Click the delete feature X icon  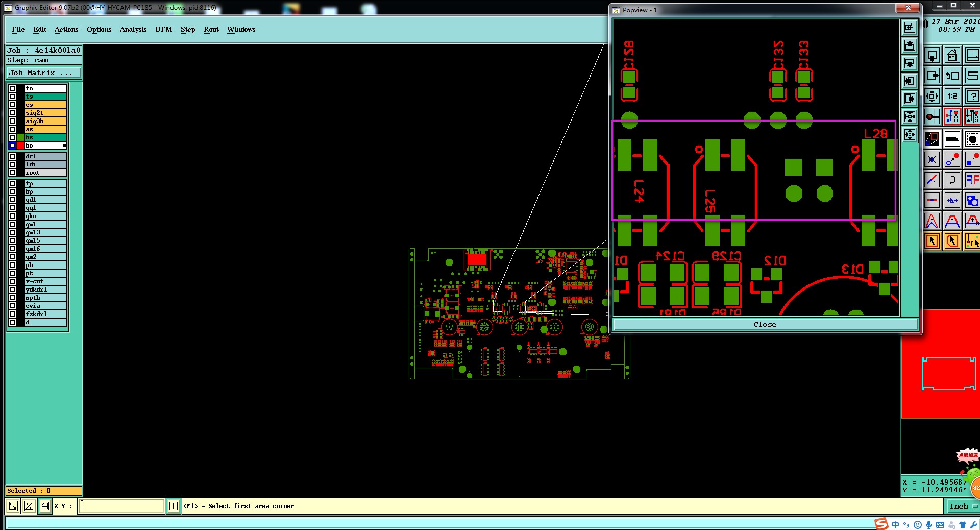(932, 159)
